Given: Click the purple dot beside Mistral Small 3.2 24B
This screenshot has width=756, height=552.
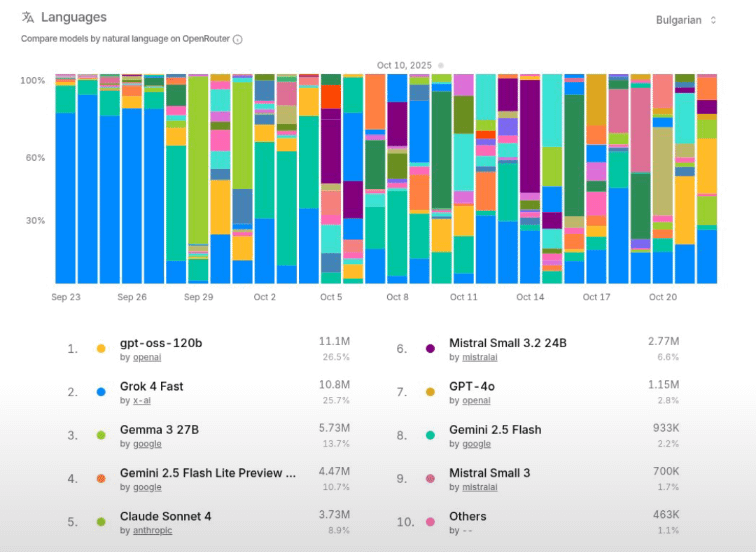Looking at the screenshot, I should point(430,349).
